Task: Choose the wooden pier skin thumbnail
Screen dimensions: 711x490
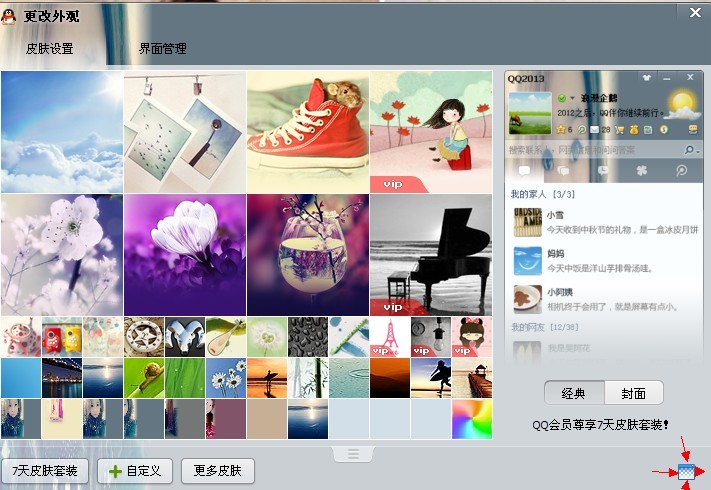Action: tap(472, 378)
